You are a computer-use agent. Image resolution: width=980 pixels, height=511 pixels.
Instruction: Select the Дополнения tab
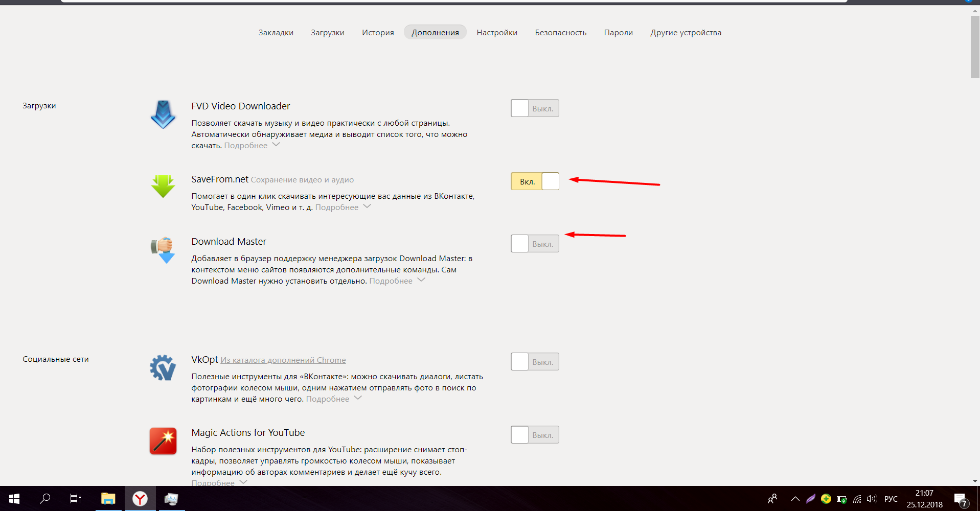click(x=435, y=32)
